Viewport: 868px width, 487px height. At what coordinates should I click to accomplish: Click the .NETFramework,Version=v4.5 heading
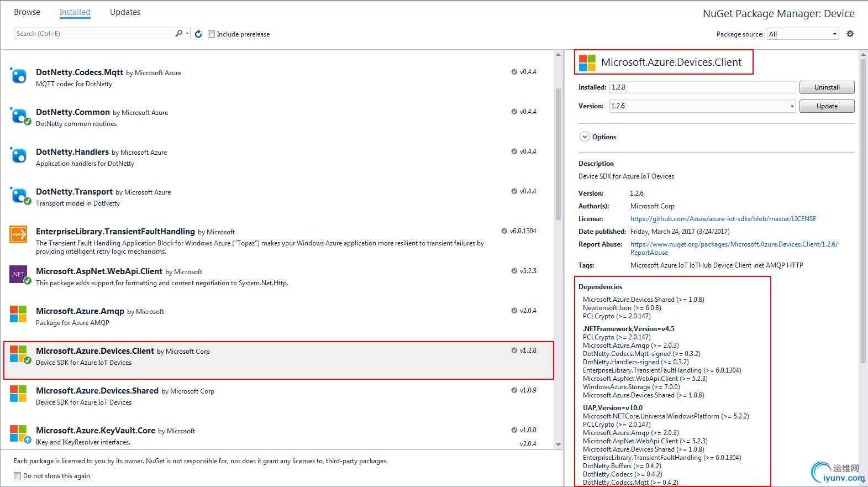pyautogui.click(x=629, y=329)
